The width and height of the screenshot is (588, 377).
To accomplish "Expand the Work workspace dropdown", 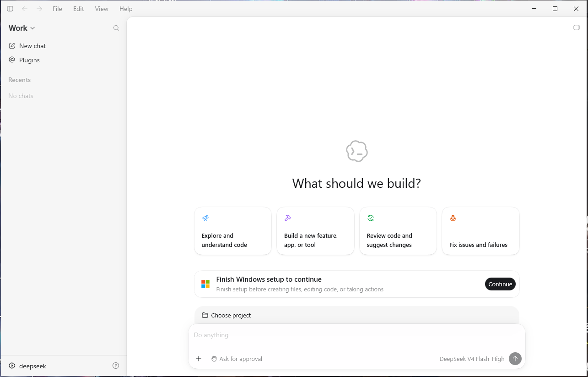I will click(x=22, y=28).
